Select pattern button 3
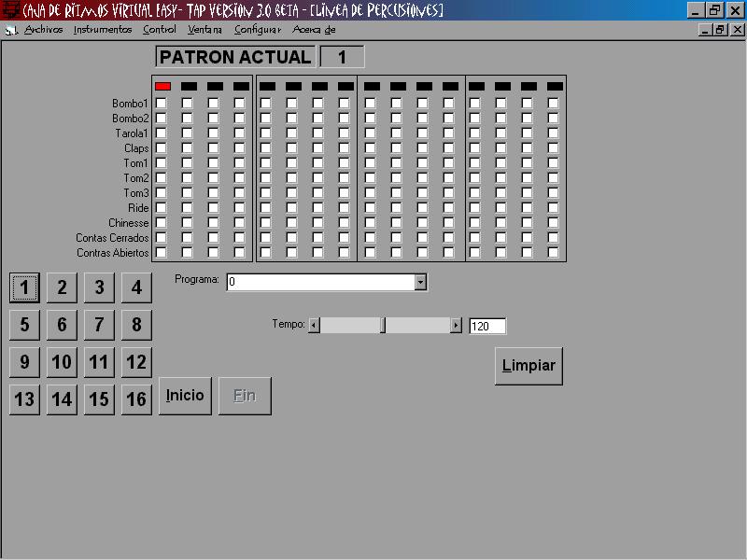The height and width of the screenshot is (560, 747). point(99,287)
